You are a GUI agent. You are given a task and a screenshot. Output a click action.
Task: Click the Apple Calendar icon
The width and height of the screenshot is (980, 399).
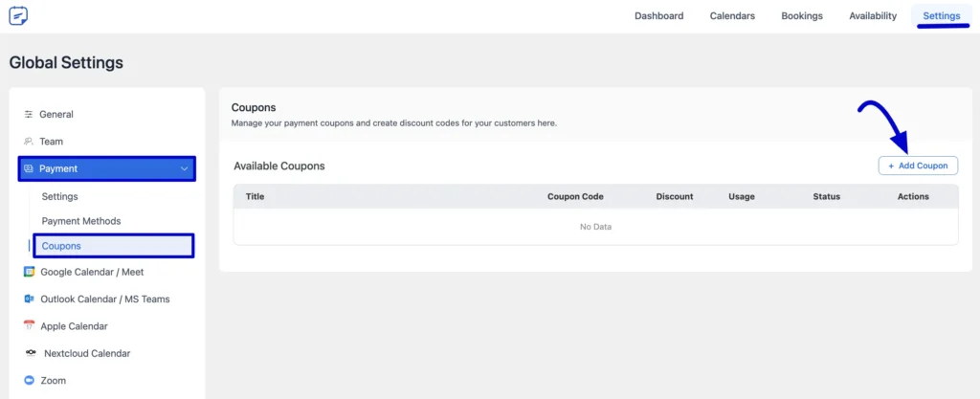click(x=29, y=326)
